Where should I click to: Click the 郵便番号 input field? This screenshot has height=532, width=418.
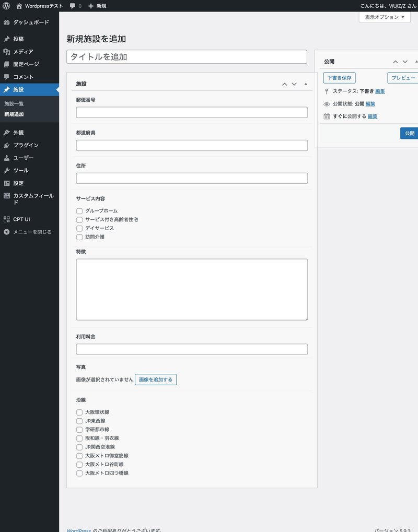[x=192, y=112]
